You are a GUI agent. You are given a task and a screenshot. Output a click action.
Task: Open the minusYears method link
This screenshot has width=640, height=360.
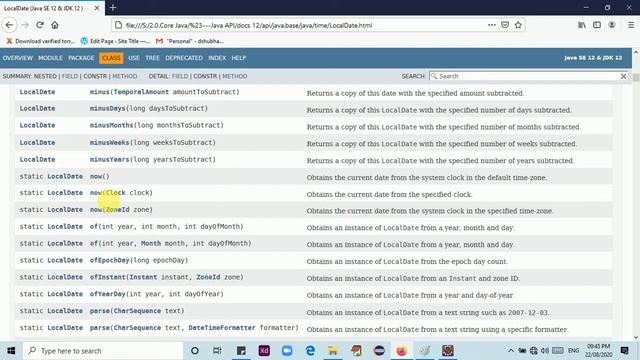pos(109,160)
